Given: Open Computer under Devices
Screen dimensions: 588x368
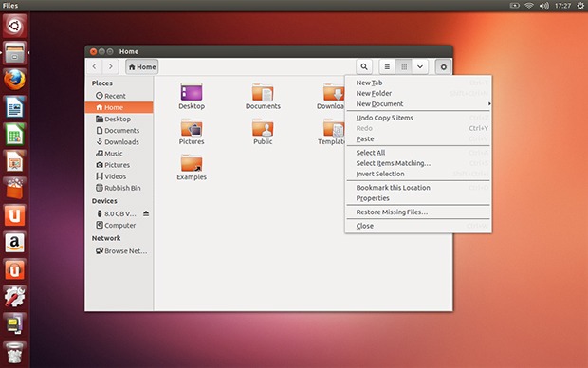Looking at the screenshot, I should click(119, 225).
